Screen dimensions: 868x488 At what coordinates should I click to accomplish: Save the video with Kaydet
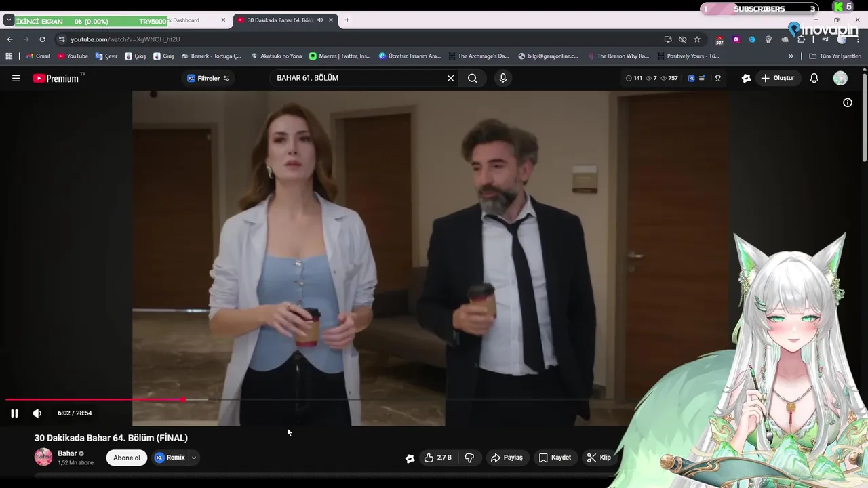point(555,457)
